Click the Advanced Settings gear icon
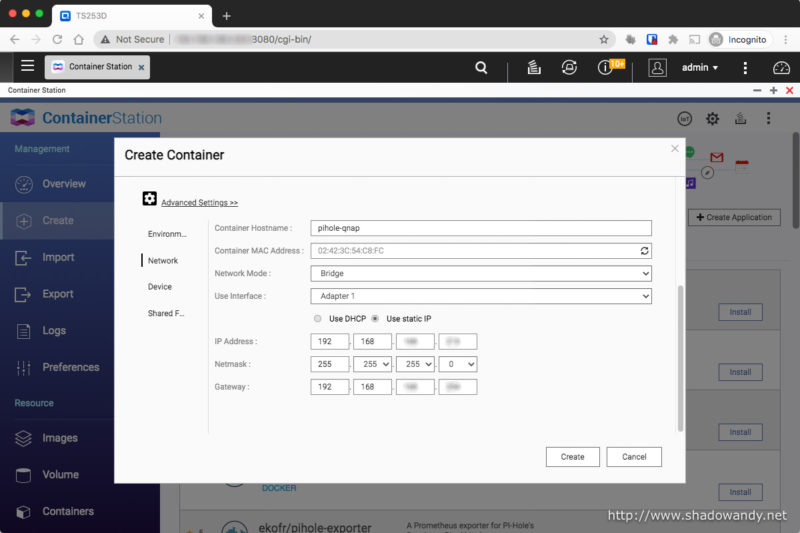Image resolution: width=800 pixels, height=533 pixels. pos(150,199)
